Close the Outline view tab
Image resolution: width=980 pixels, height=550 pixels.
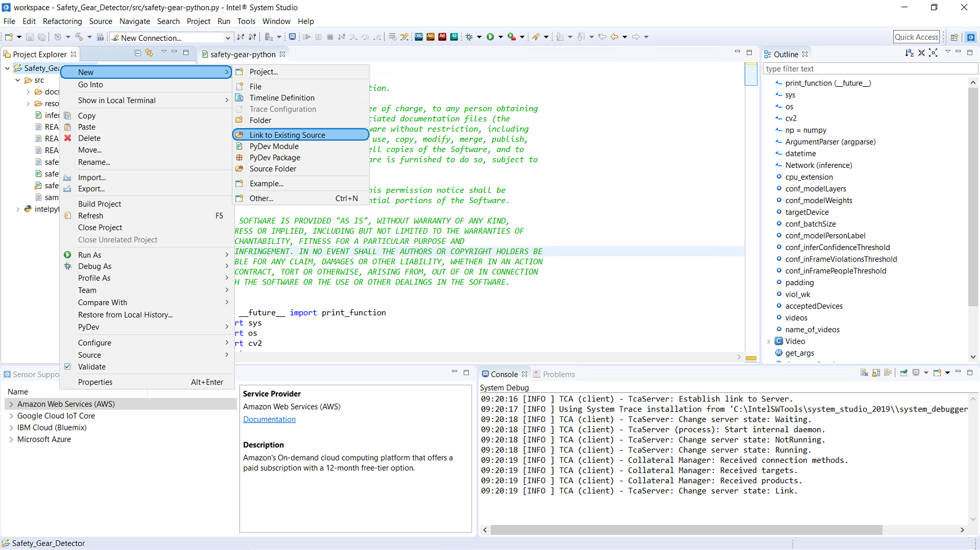click(805, 54)
